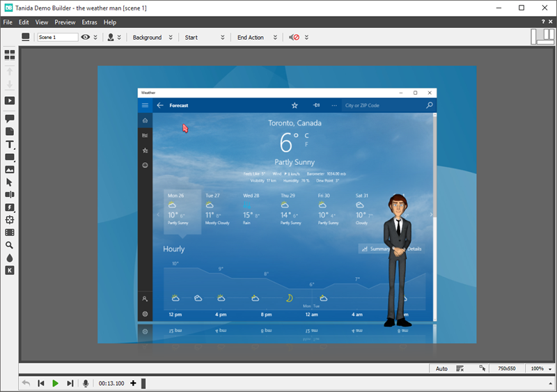557x392 pixels.
Task: Open the Extras menu
Action: pos(89,22)
